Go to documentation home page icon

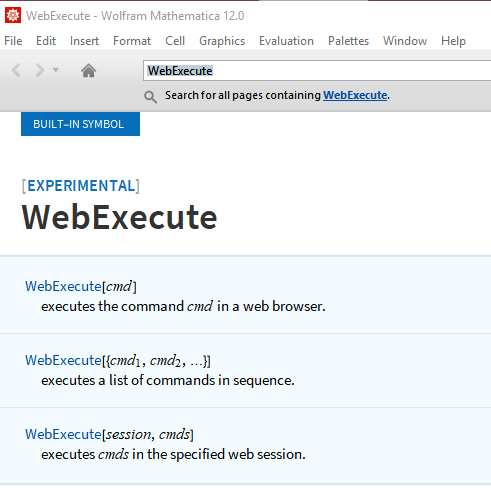tap(88, 70)
